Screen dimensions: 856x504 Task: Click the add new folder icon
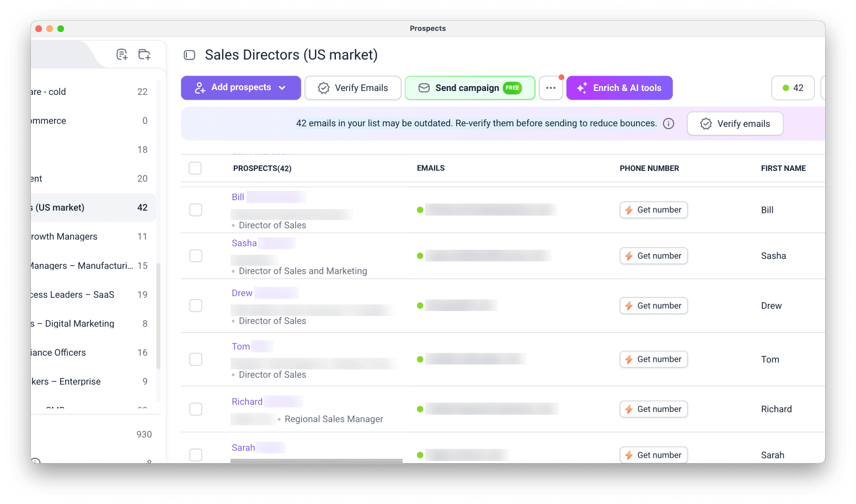click(145, 55)
